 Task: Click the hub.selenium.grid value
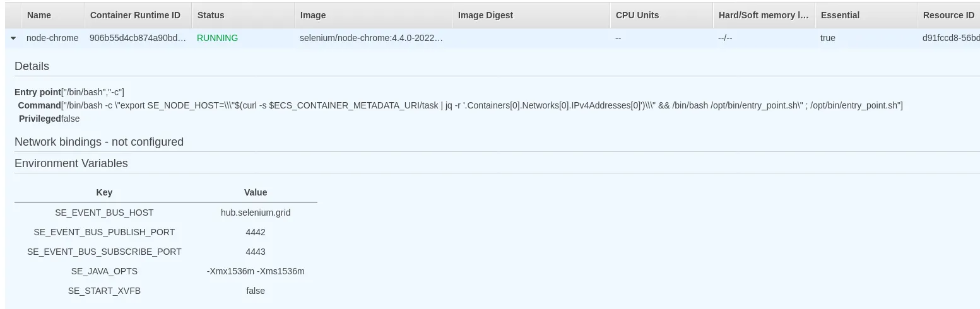[256, 213]
